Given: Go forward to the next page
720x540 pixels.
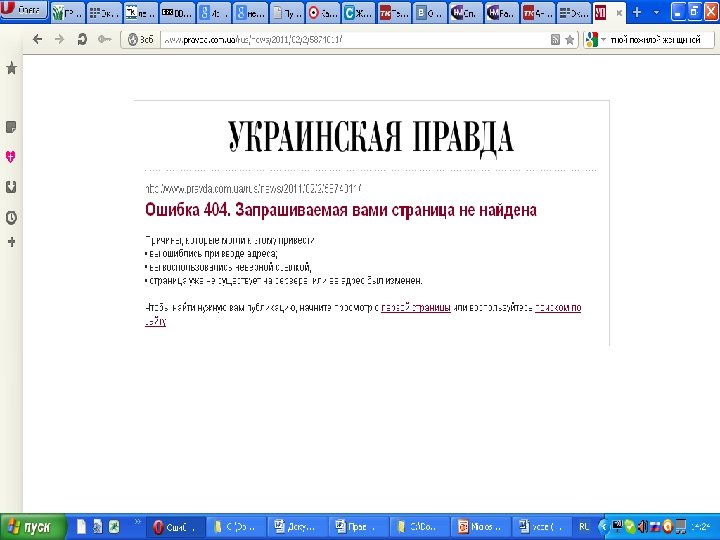Looking at the screenshot, I should point(60,39).
